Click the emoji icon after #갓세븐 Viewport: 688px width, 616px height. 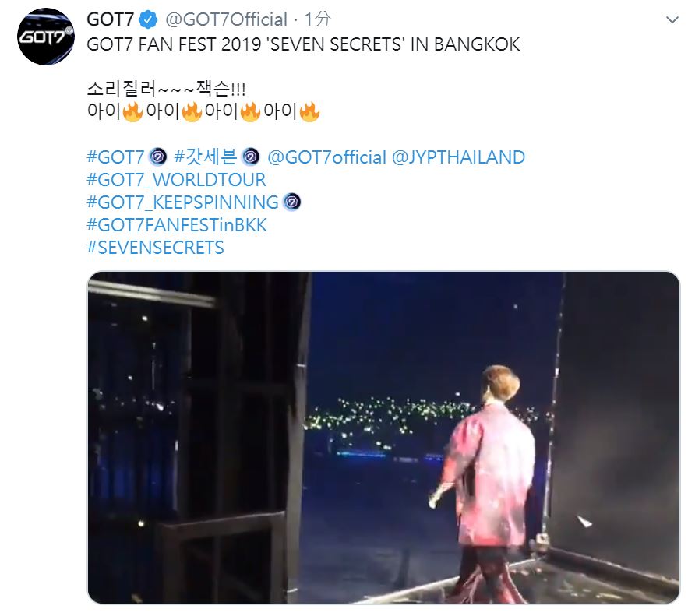point(251,157)
